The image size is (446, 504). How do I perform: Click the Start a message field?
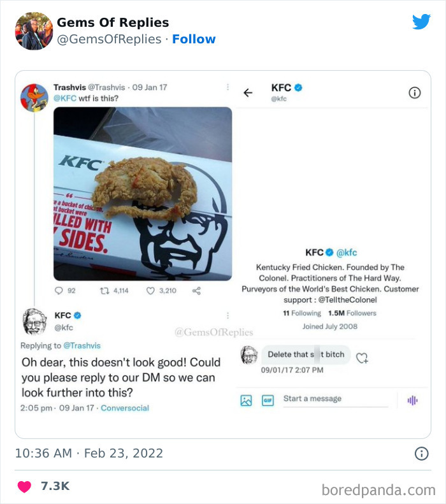click(336, 400)
